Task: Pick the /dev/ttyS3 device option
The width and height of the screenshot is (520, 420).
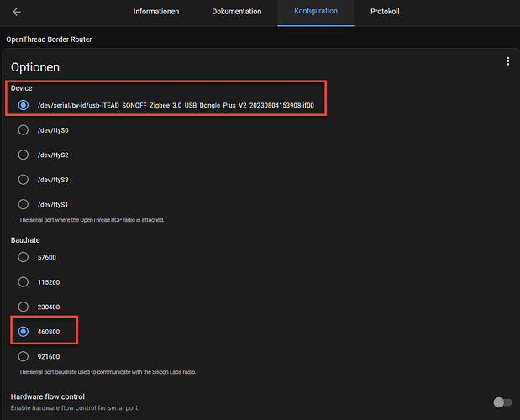Action: 24,180
